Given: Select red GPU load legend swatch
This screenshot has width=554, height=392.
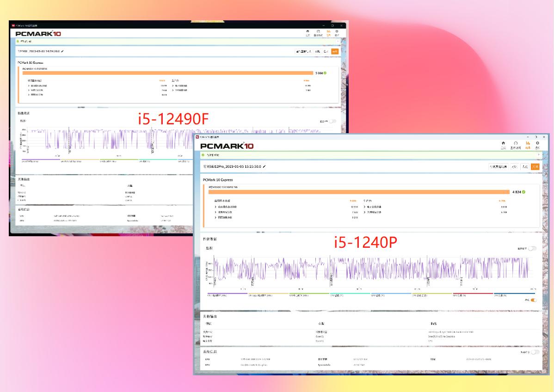Looking at the screenshot, I should coord(473,294).
